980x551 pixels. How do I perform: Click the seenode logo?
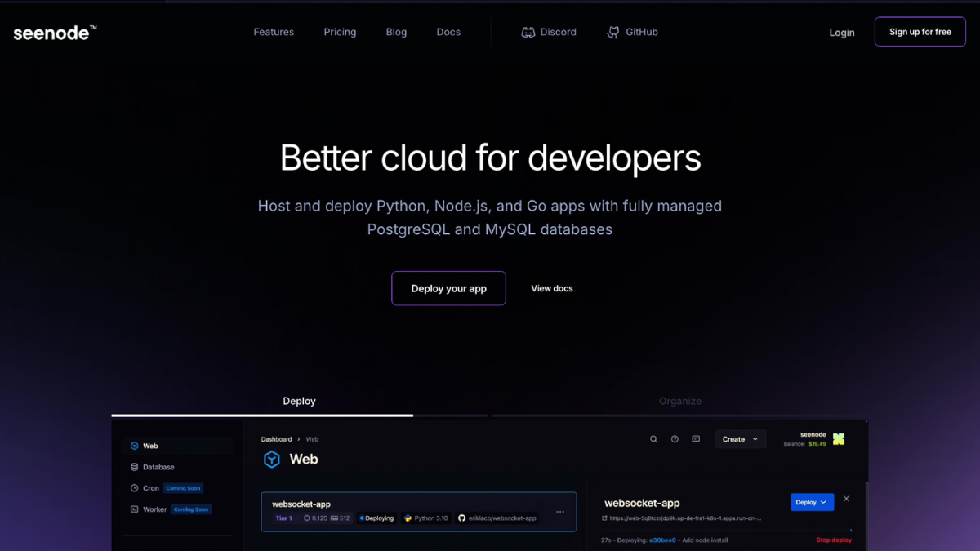55,33
